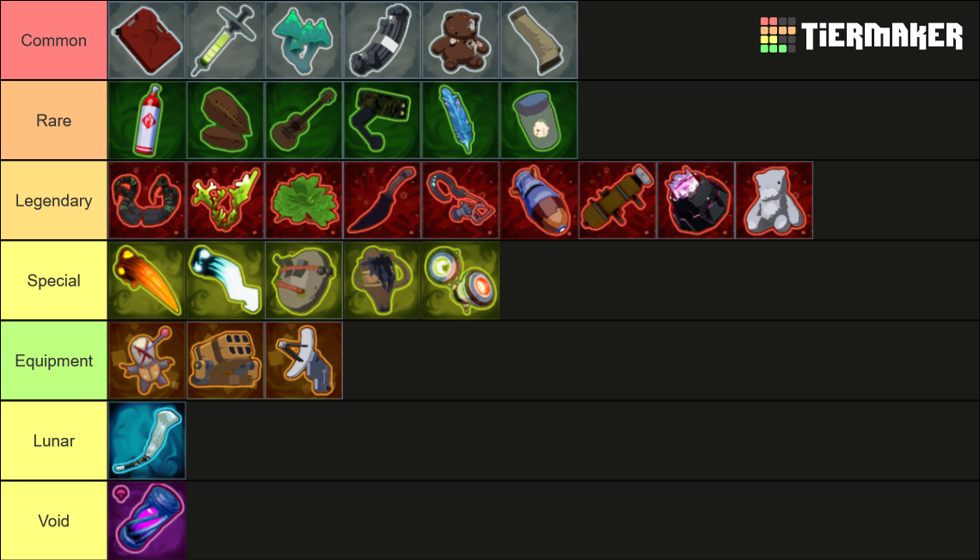The height and width of the screenshot is (560, 980).
Task: Click the white teddy bear item
Action: pos(775,200)
